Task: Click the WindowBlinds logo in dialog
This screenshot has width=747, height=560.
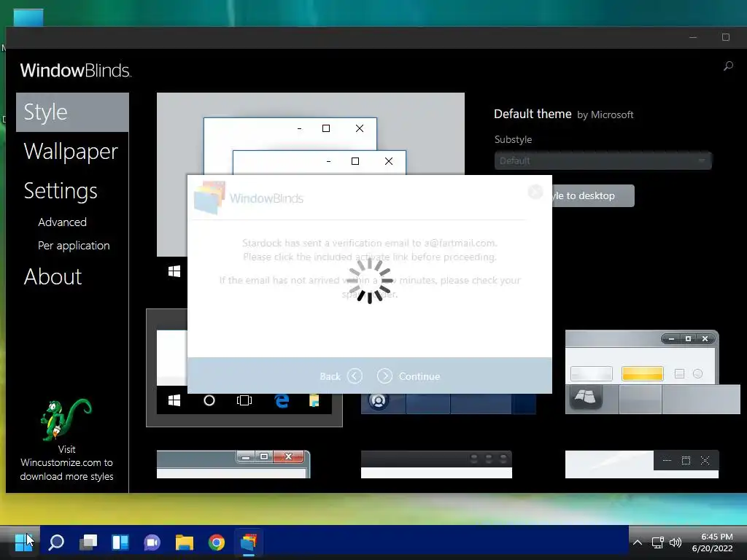Action: point(249,198)
